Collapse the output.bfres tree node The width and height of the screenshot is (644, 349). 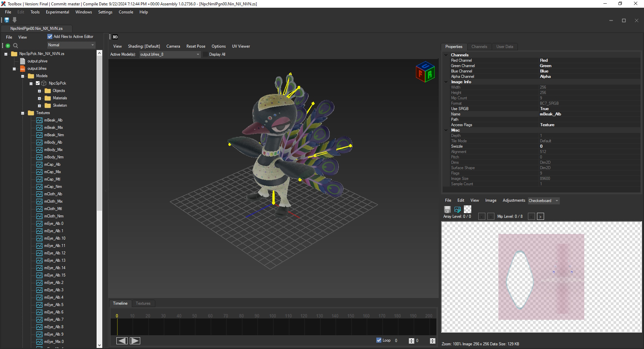coord(14,69)
